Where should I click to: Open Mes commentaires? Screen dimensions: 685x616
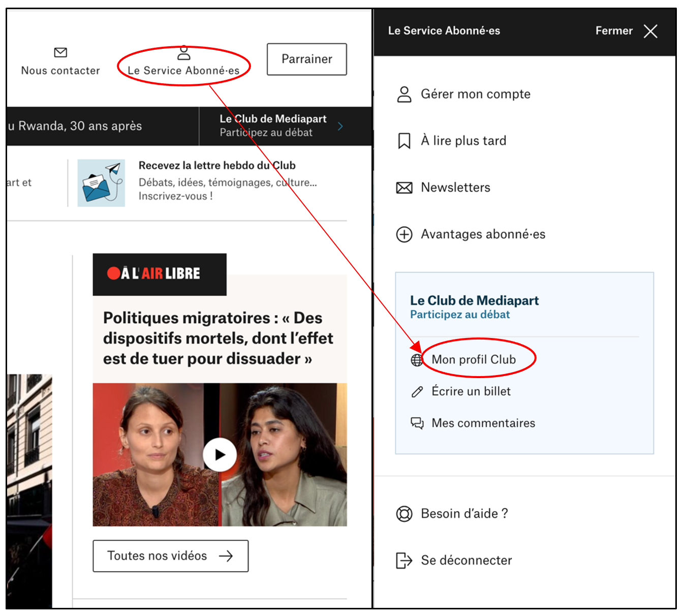point(483,423)
